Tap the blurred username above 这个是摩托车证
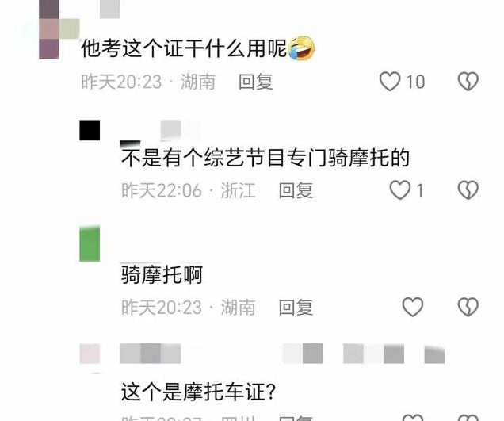Screen dimensions: 504x421 click(x=151, y=354)
